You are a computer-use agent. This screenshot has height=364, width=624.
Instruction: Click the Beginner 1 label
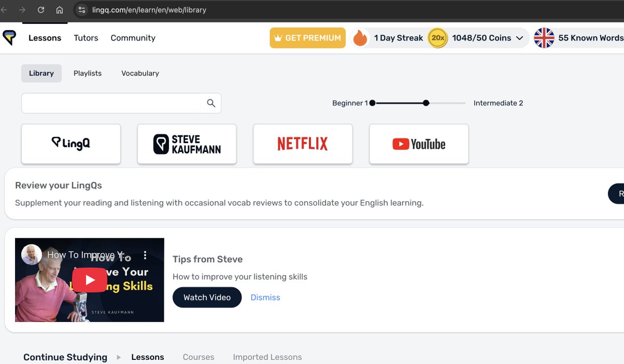tap(350, 103)
